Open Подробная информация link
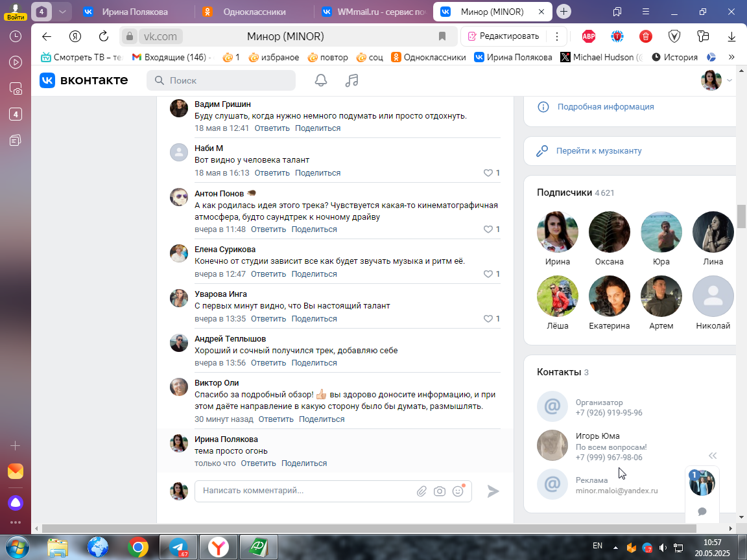Viewport: 747px width, 560px height. (606, 107)
